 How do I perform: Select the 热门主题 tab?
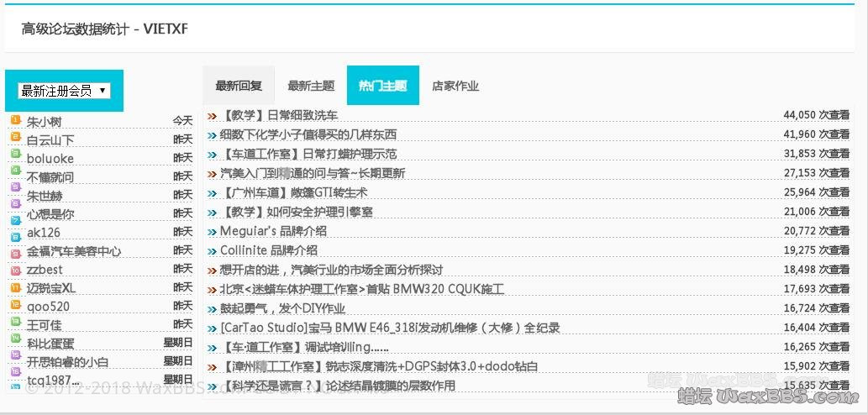pos(382,86)
